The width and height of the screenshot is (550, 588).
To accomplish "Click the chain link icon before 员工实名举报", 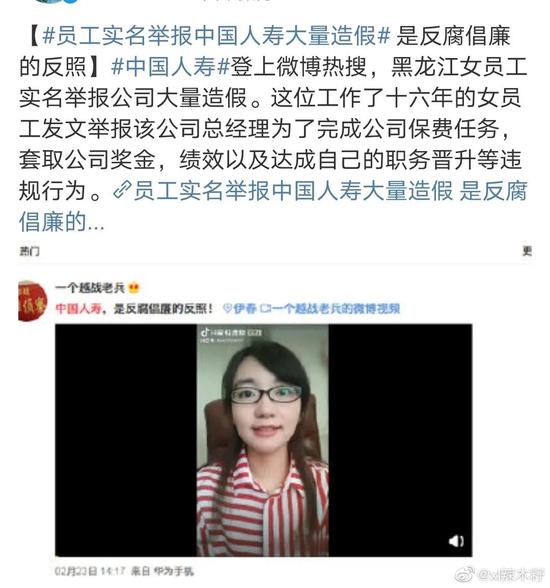I will pyautogui.click(x=122, y=189).
